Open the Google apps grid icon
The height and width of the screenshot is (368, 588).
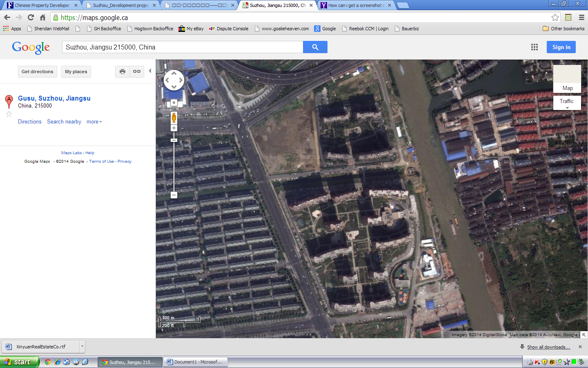(534, 47)
